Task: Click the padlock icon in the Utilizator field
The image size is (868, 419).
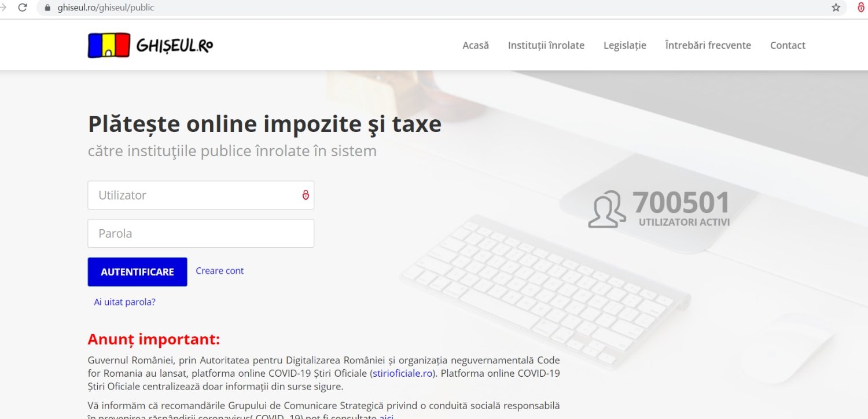Action: pyautogui.click(x=306, y=195)
